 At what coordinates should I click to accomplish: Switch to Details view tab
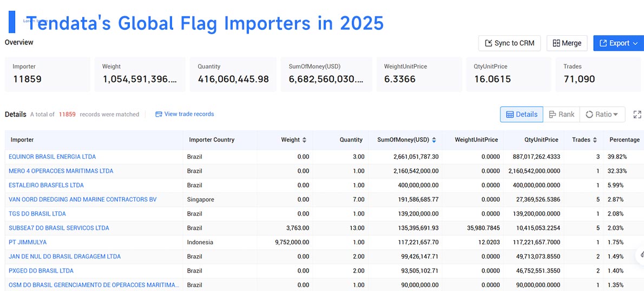point(522,114)
